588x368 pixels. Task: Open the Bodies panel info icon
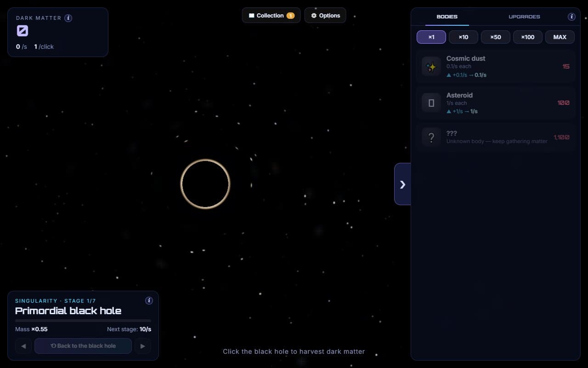pyautogui.click(x=571, y=17)
